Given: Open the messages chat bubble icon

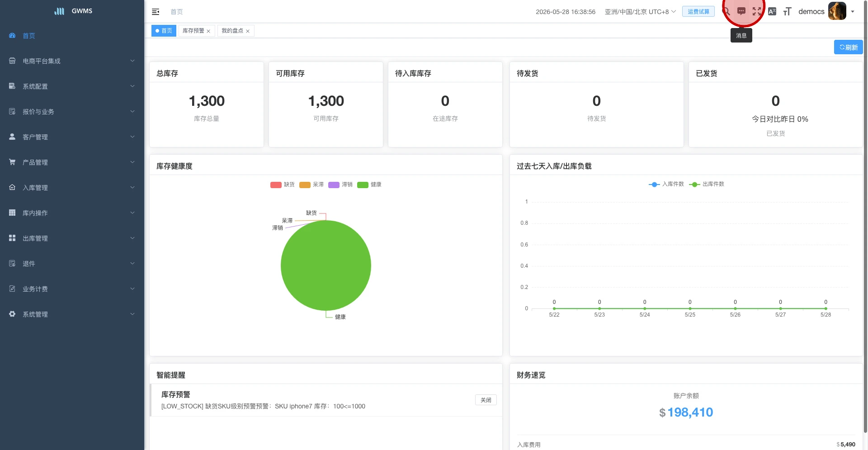Looking at the screenshot, I should (x=741, y=11).
